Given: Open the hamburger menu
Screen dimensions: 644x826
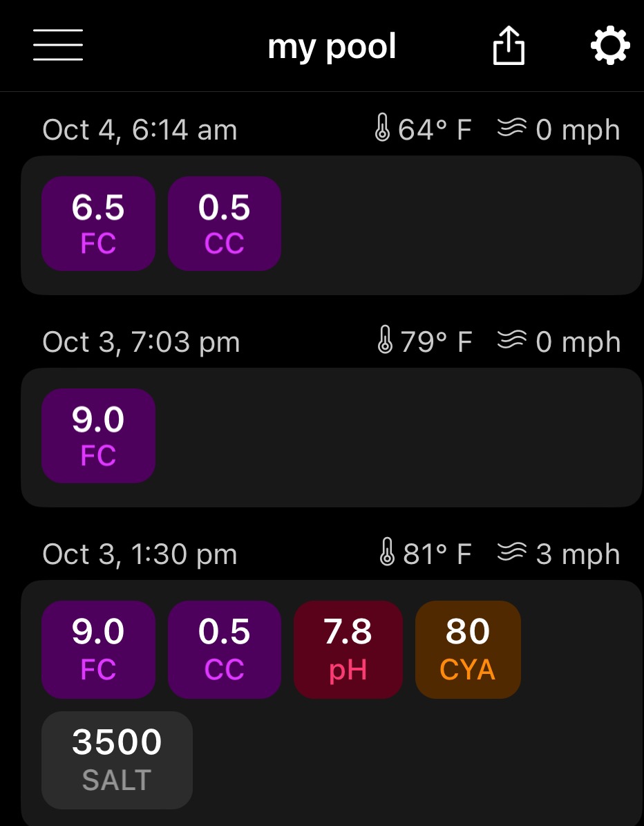Looking at the screenshot, I should [58, 45].
